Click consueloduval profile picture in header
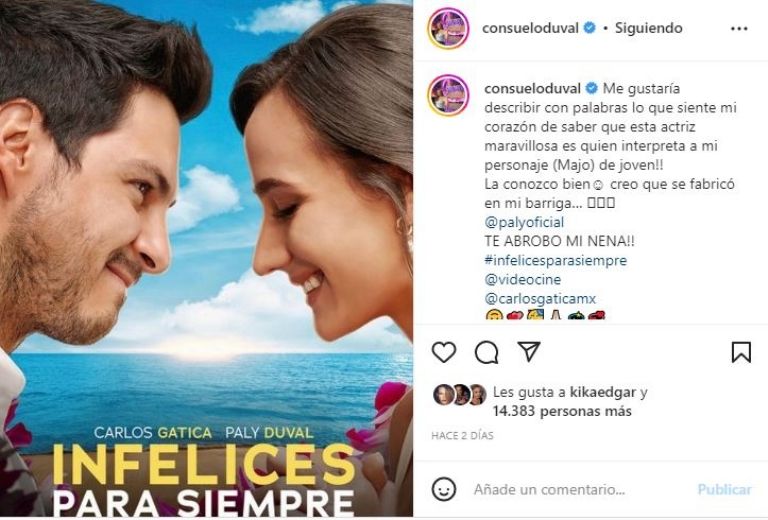Viewport: 768px width, 520px height. [x=448, y=28]
